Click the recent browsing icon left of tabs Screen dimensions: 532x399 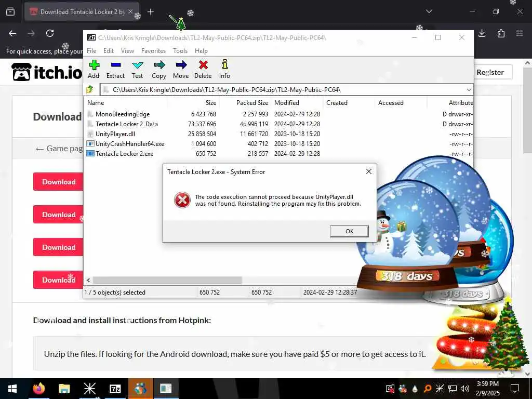click(x=10, y=12)
